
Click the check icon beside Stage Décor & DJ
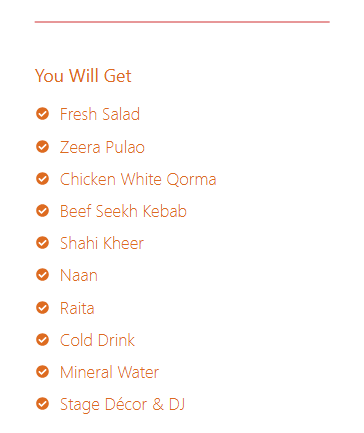click(x=42, y=404)
